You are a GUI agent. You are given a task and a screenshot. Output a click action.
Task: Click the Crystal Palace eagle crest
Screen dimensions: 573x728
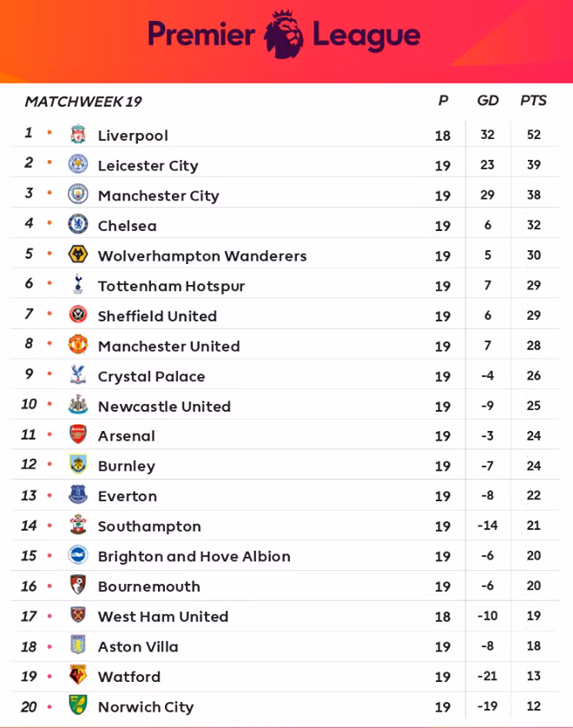pos(78,374)
